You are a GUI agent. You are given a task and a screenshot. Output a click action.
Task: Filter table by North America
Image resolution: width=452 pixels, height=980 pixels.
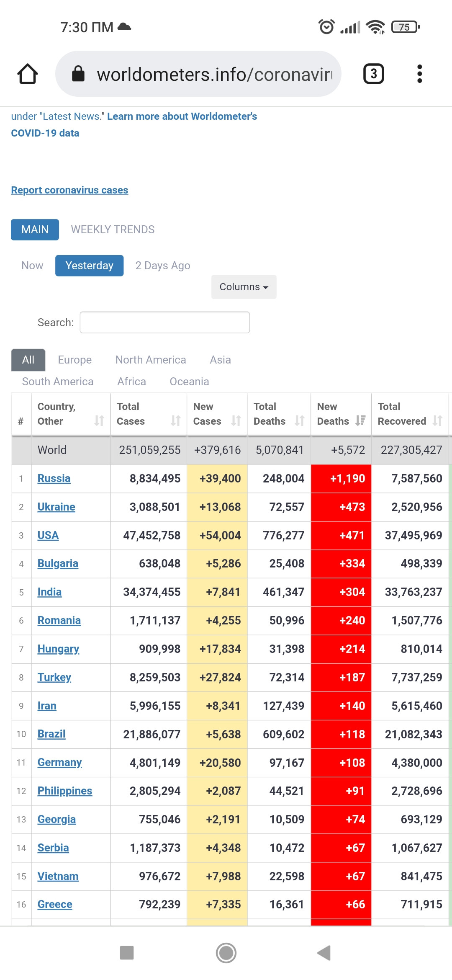coord(151,360)
